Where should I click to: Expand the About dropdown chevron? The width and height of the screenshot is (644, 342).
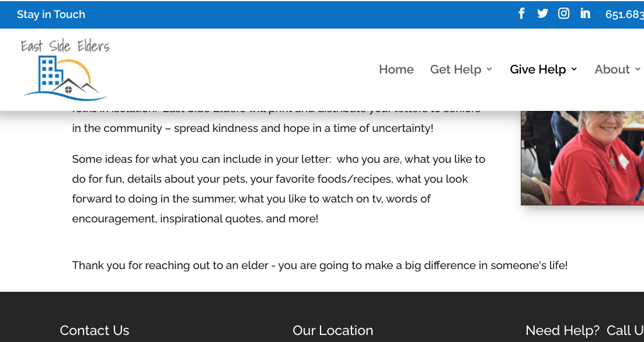point(638,69)
